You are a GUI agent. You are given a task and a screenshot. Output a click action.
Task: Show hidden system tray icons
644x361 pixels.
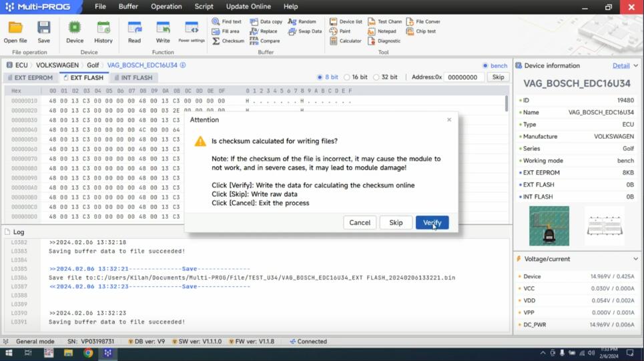click(543, 353)
